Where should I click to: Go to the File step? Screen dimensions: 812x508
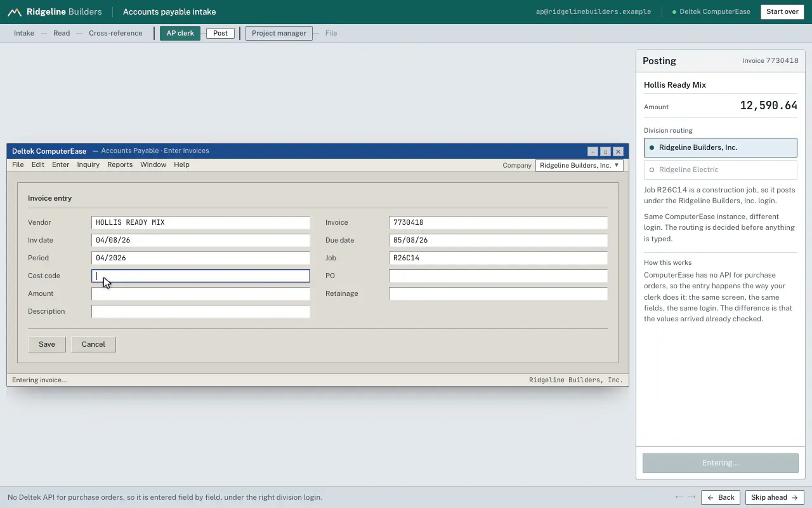tap(331, 33)
